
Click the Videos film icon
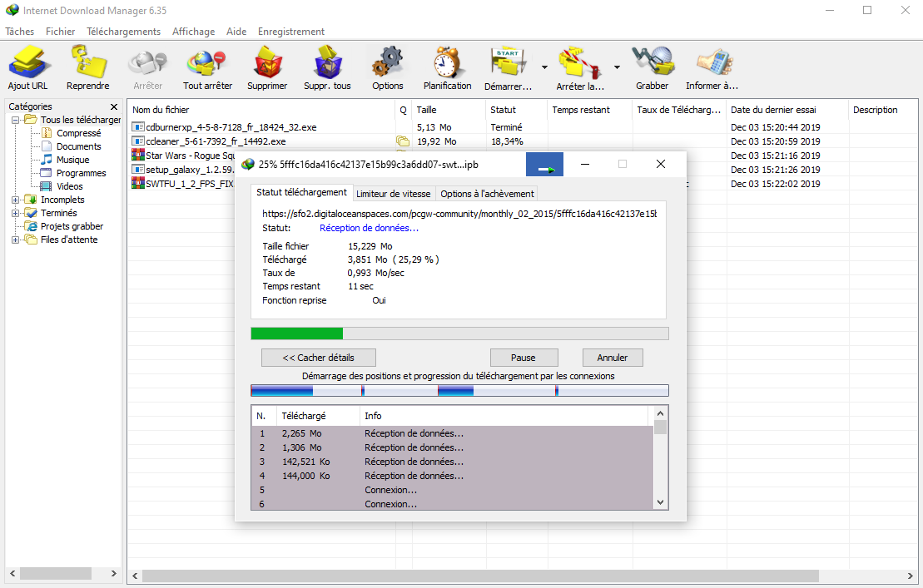coord(46,186)
